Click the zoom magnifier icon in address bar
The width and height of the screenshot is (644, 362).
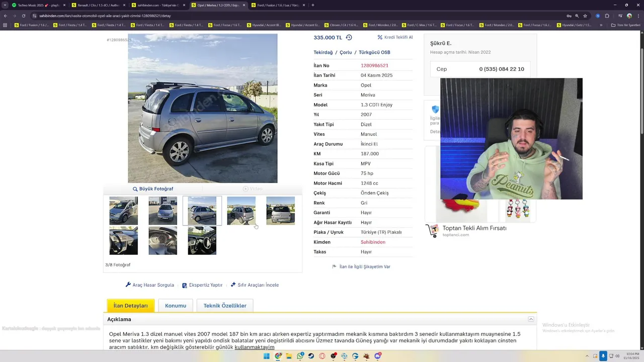[577, 16]
